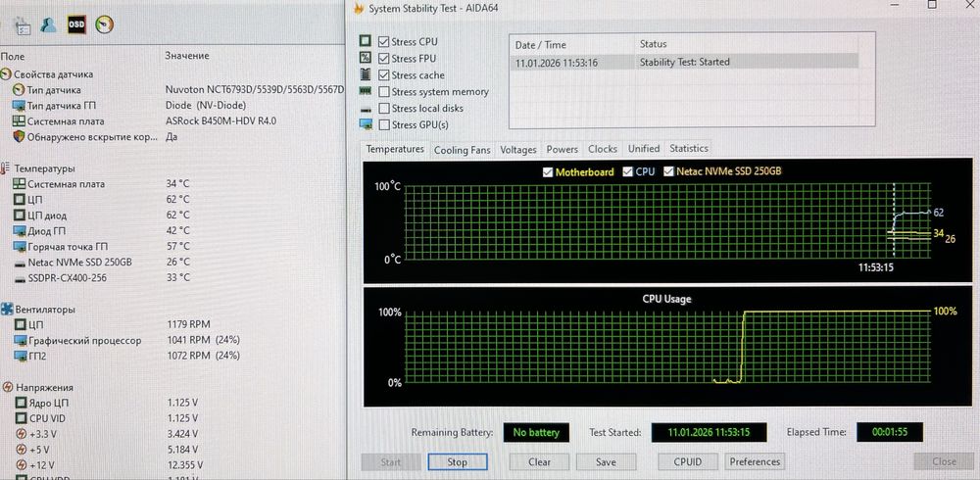This screenshot has width=980, height=480.
Task: Click the 11:53:15 time marker on temperature graph
Action: [875, 266]
